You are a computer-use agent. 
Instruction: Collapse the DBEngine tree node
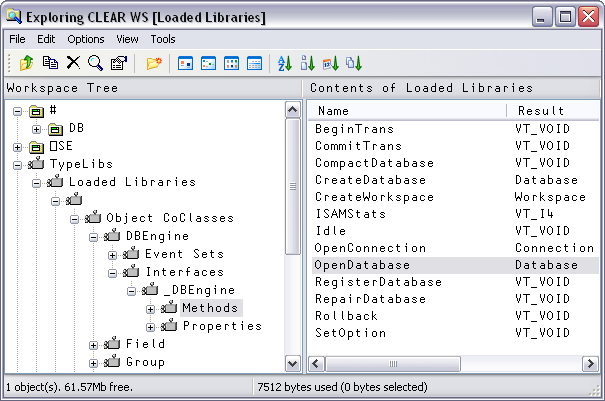click(x=94, y=236)
